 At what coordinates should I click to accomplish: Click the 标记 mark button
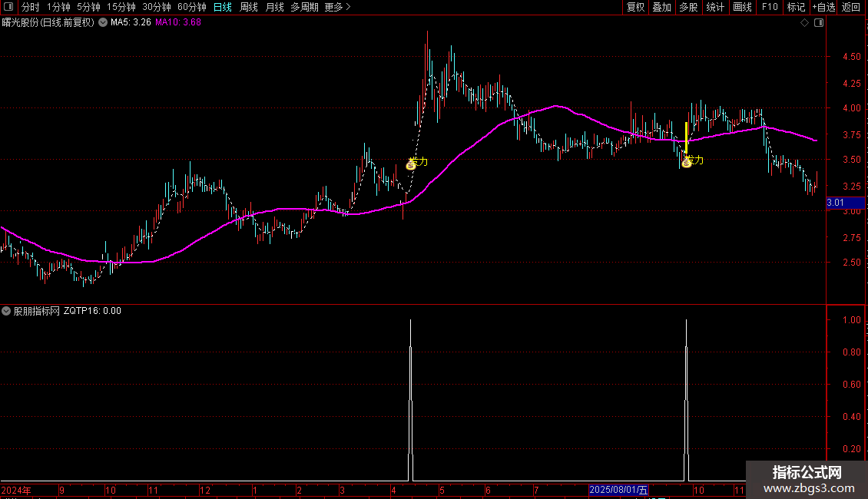click(x=796, y=7)
